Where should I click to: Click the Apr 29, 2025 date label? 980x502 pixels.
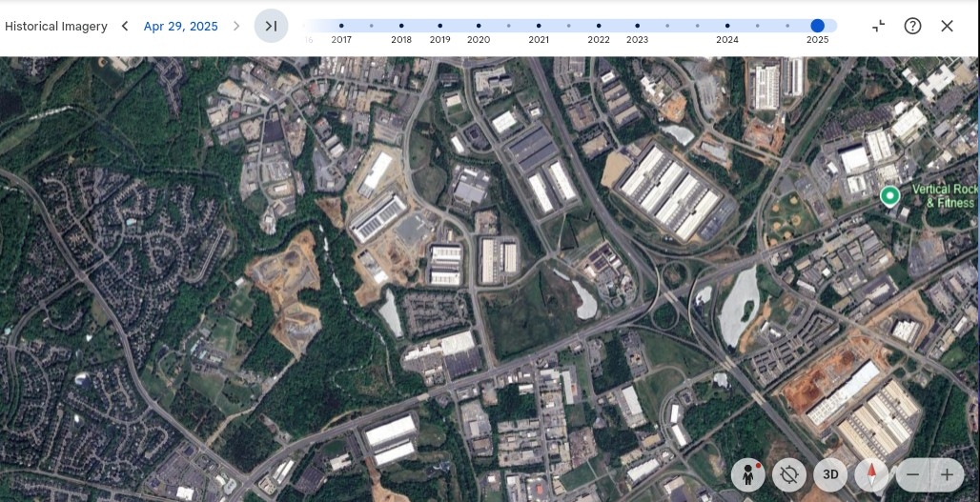180,26
